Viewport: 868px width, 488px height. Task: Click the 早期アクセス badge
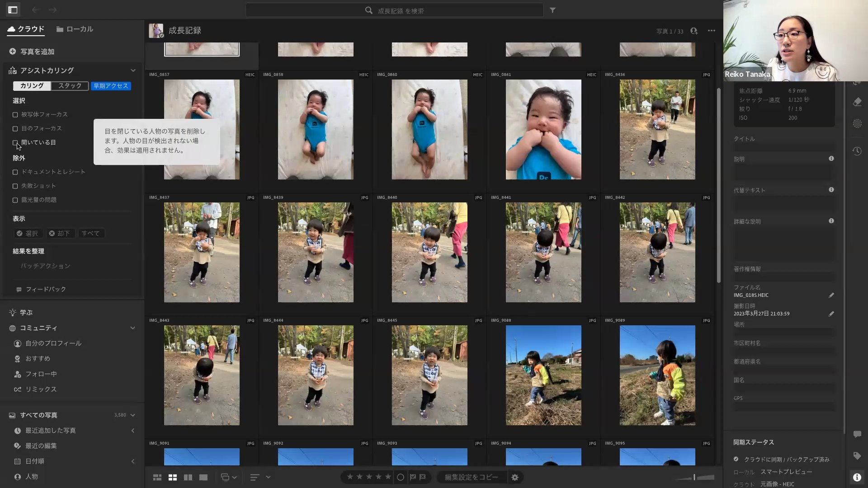(x=111, y=86)
